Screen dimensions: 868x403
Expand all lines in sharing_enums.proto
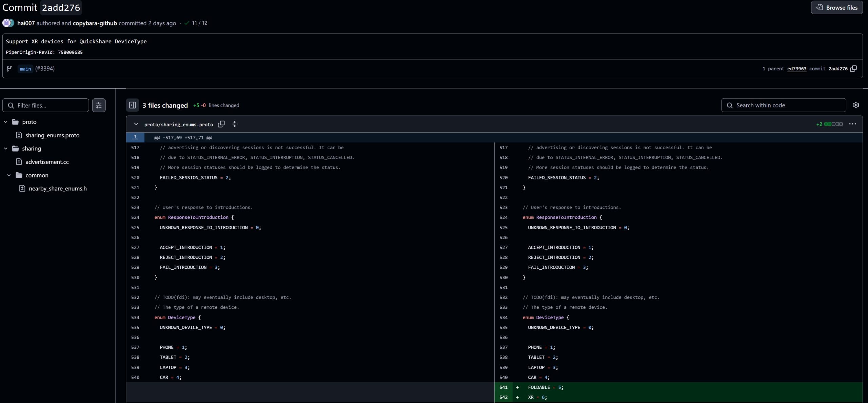[235, 124]
